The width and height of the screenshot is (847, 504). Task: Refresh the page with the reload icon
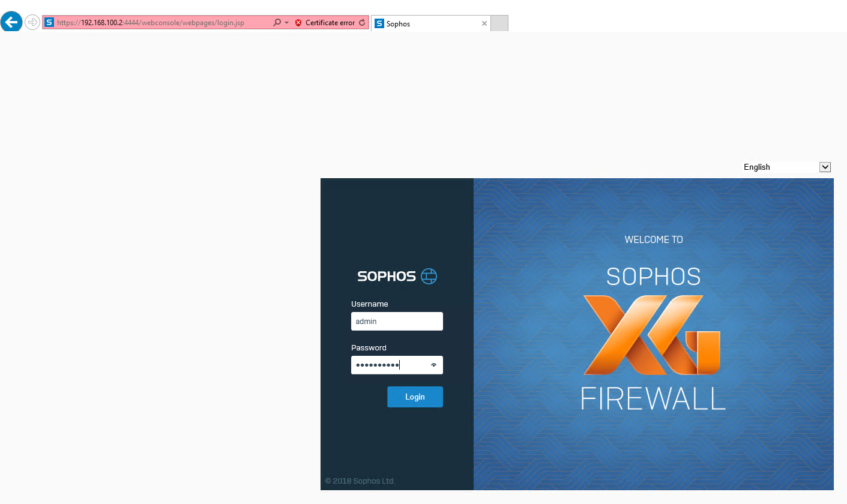(x=362, y=23)
